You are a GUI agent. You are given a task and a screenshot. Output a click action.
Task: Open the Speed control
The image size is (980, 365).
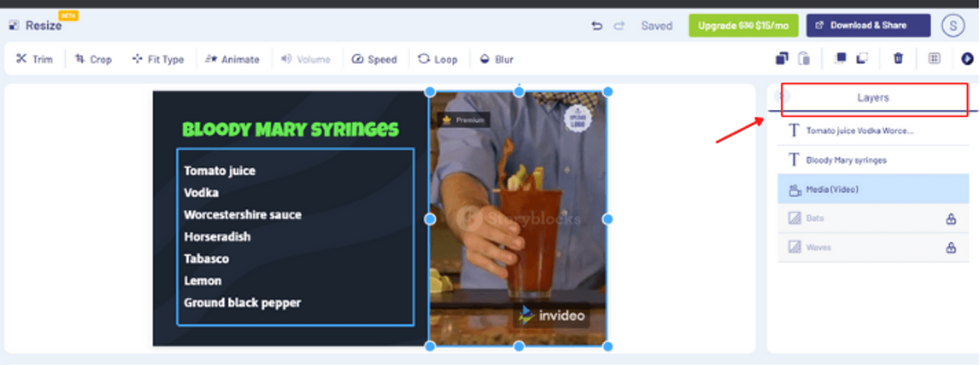pyautogui.click(x=374, y=59)
